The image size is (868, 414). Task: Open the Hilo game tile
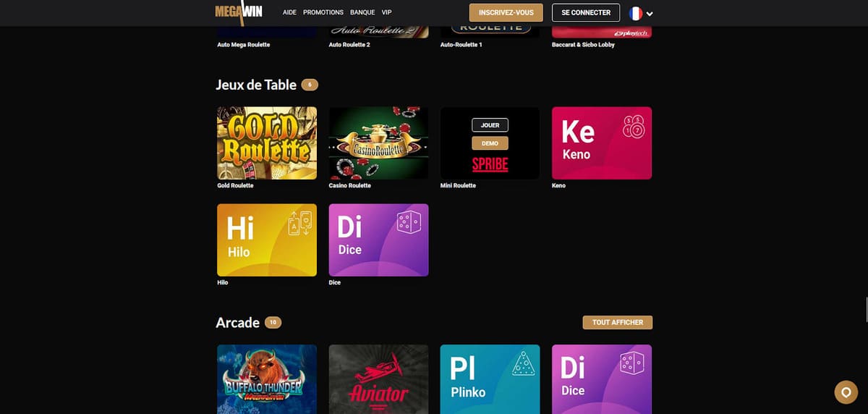[x=267, y=240]
